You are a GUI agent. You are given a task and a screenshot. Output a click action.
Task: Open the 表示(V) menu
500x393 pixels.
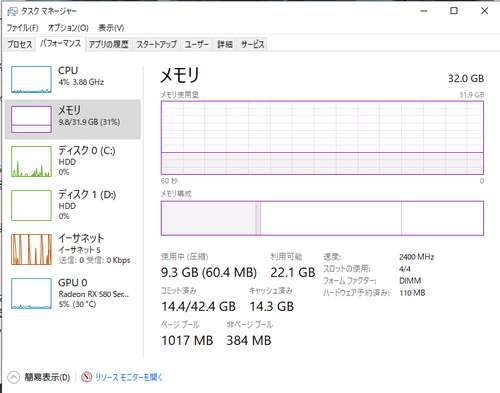[111, 28]
